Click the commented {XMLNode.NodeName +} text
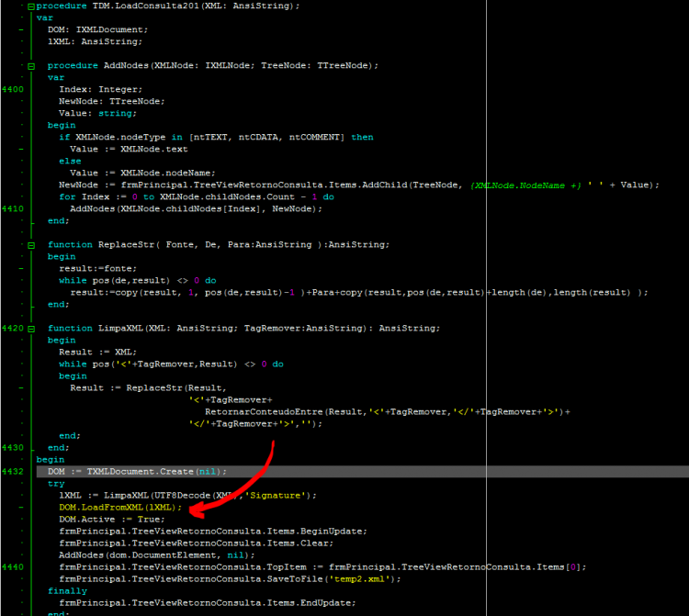Screen dimensions: 689x616 [525, 185]
